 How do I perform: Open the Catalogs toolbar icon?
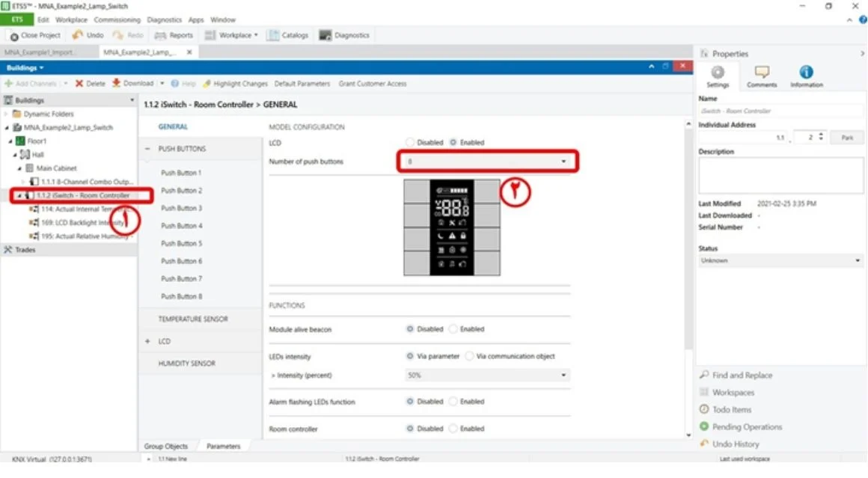coord(273,35)
